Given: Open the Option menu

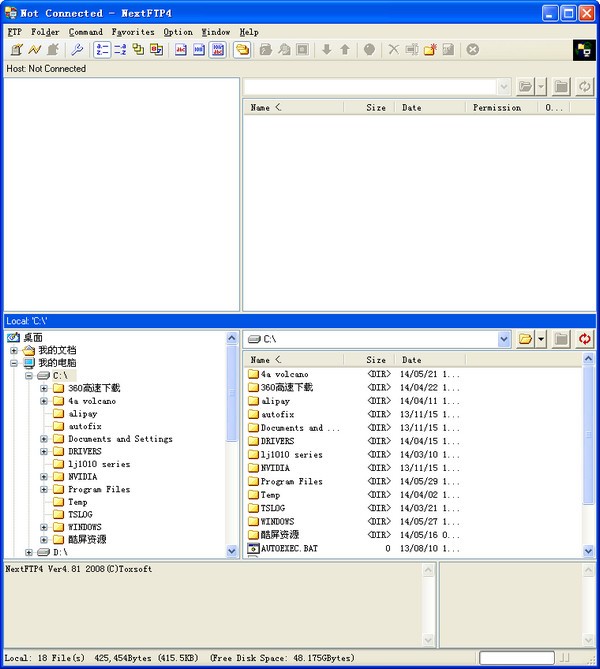Looking at the screenshot, I should coord(178,32).
